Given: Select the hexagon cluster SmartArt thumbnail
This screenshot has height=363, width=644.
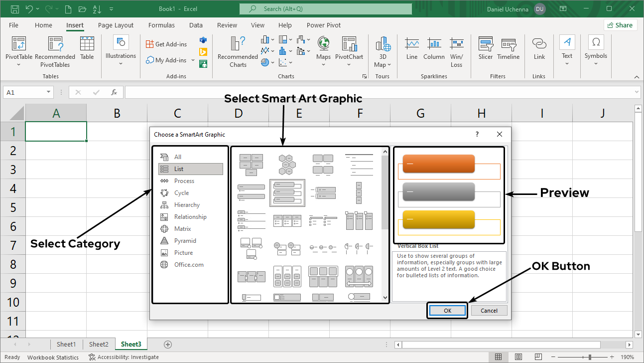Looking at the screenshot, I should (x=286, y=164).
